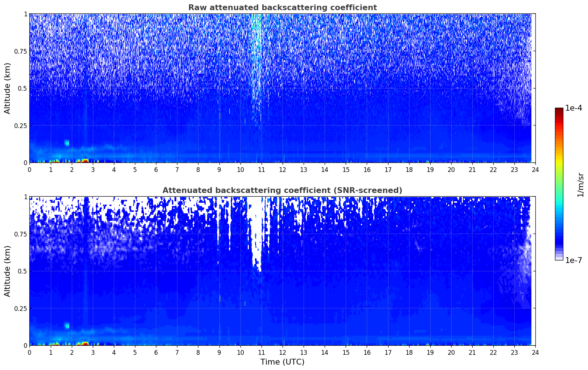Click the "Attenuated backscattering coefficient (SNR-screened)" title
Viewport: 588px width, 370px height.
[282, 190]
